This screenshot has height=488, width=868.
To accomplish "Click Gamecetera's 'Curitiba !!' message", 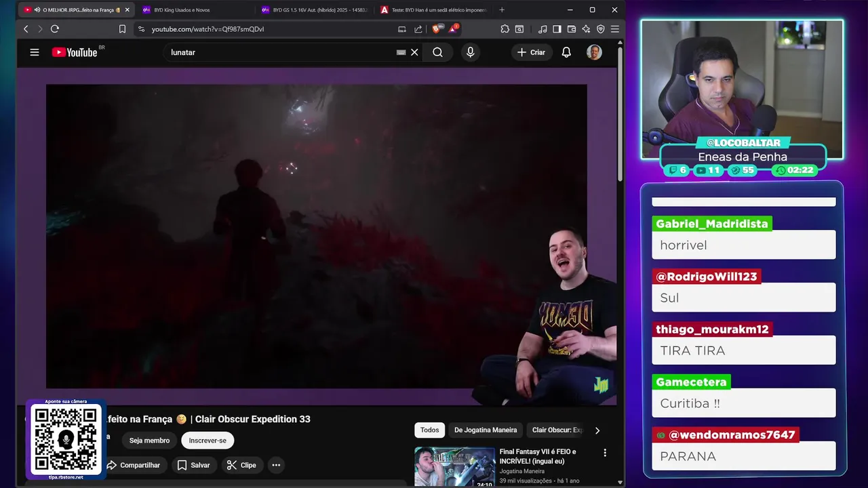I will [x=743, y=403].
